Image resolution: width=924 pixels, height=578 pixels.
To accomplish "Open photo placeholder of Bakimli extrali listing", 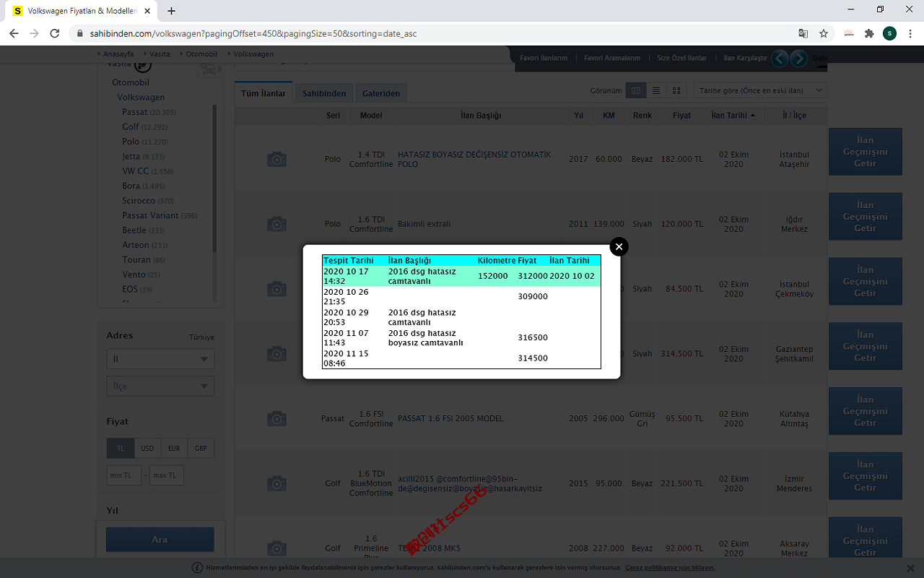I will click(x=276, y=224).
